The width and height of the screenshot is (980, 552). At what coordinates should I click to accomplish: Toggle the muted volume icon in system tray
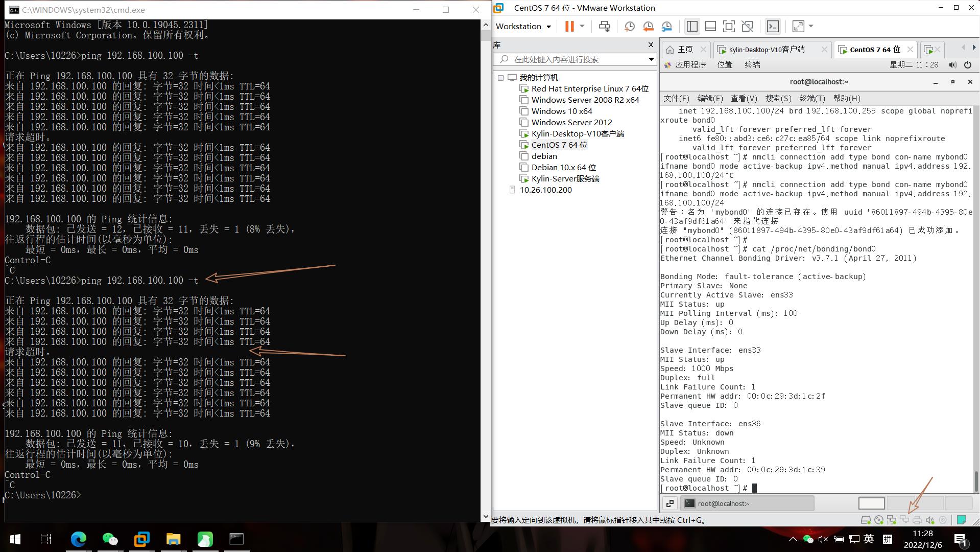click(823, 539)
